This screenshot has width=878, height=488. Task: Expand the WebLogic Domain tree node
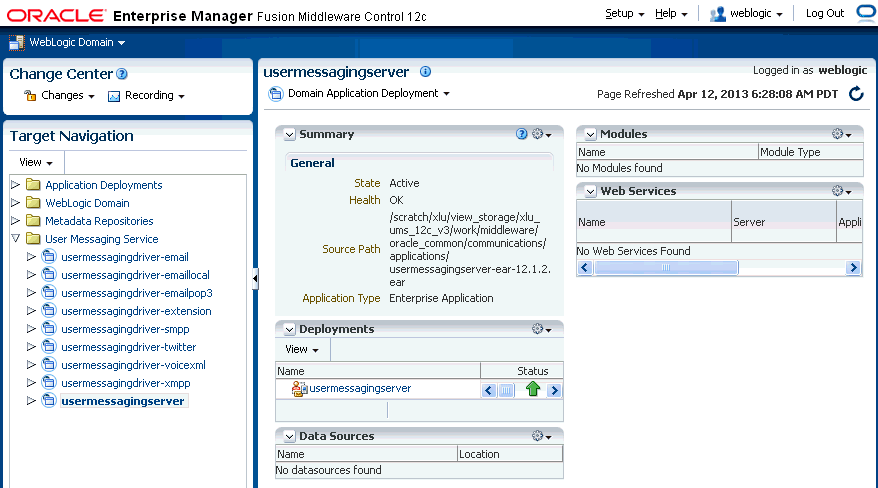click(x=16, y=203)
